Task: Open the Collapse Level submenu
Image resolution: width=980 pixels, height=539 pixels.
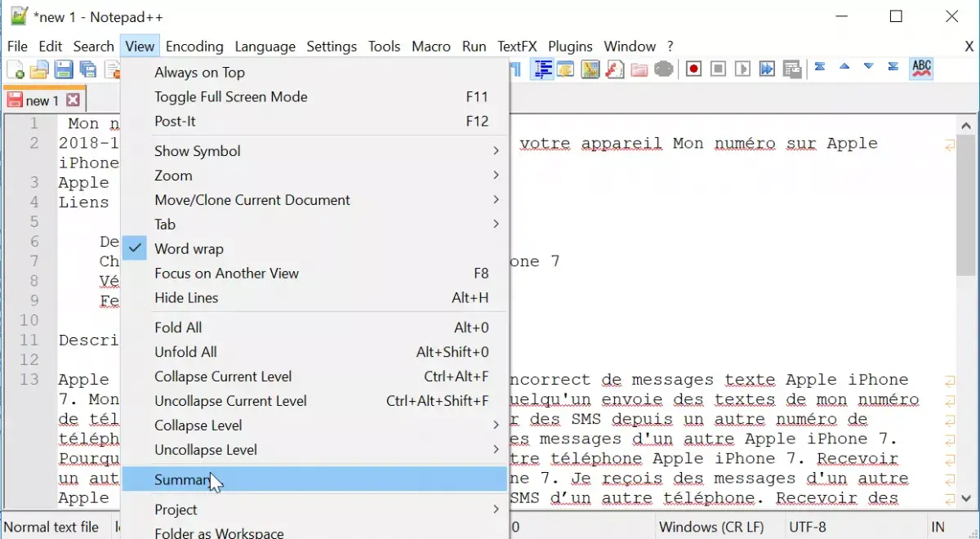Action: pos(314,425)
